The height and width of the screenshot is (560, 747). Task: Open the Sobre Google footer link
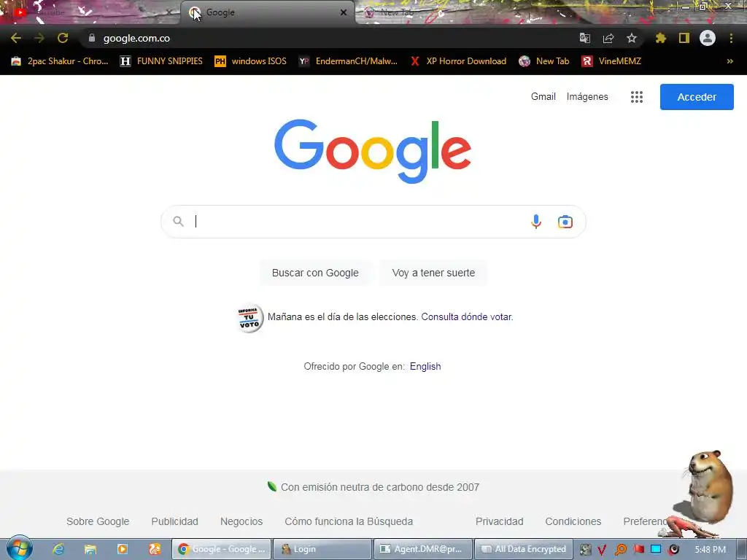98,521
